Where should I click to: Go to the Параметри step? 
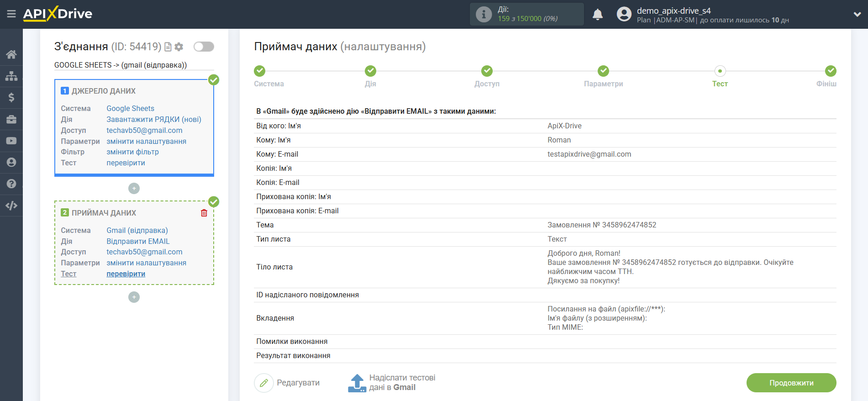point(603,71)
